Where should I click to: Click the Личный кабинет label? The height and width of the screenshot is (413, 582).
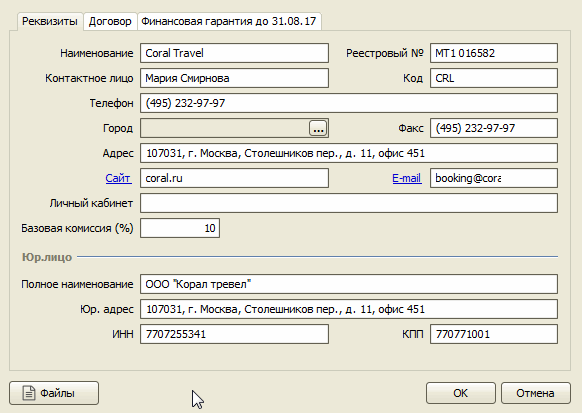pyautogui.click(x=91, y=203)
